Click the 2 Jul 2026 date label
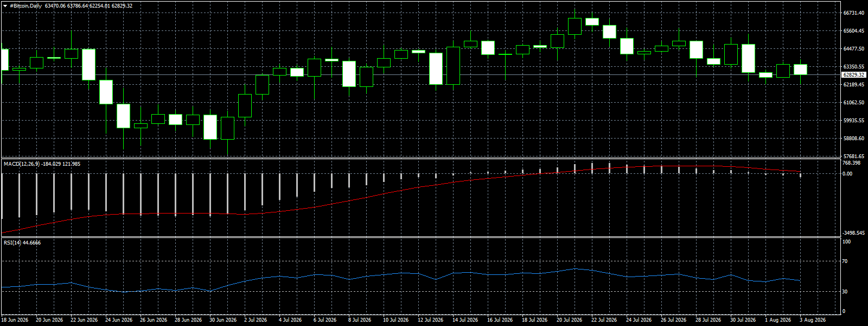Screen dimensions: 868x326 (x=256, y=320)
